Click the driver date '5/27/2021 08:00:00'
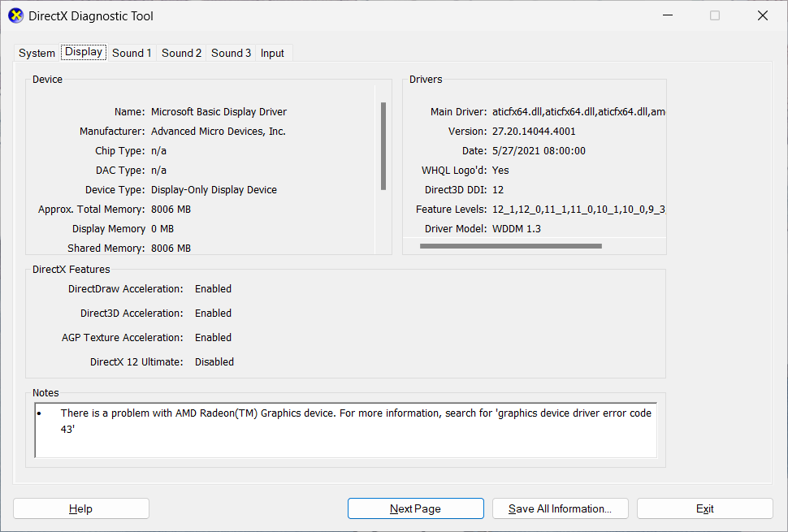Screen dimensions: 788x532 pos(539,151)
